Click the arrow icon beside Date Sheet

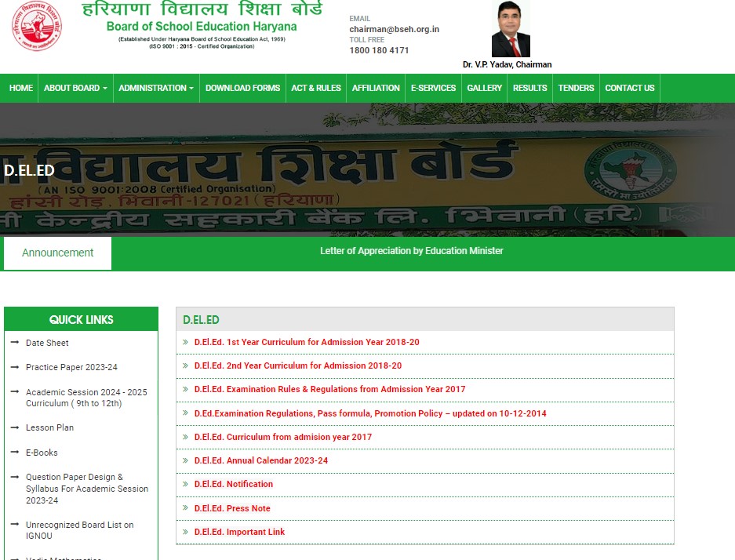click(x=15, y=343)
